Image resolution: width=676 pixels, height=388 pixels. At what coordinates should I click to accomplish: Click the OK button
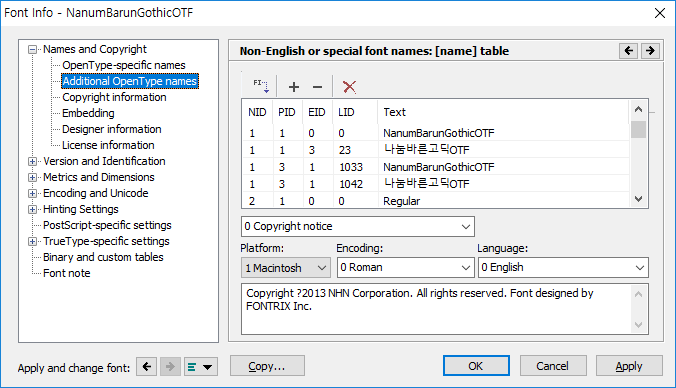[x=476, y=366]
